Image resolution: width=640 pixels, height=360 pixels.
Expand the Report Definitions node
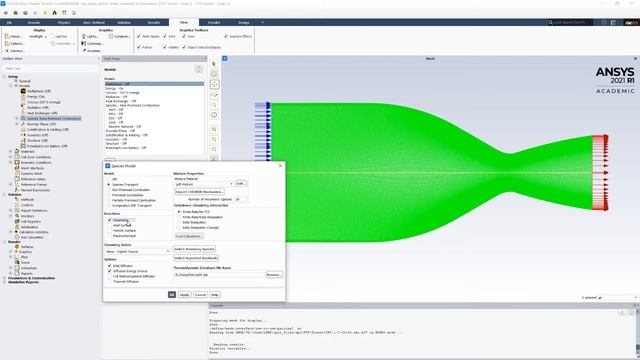point(11,211)
